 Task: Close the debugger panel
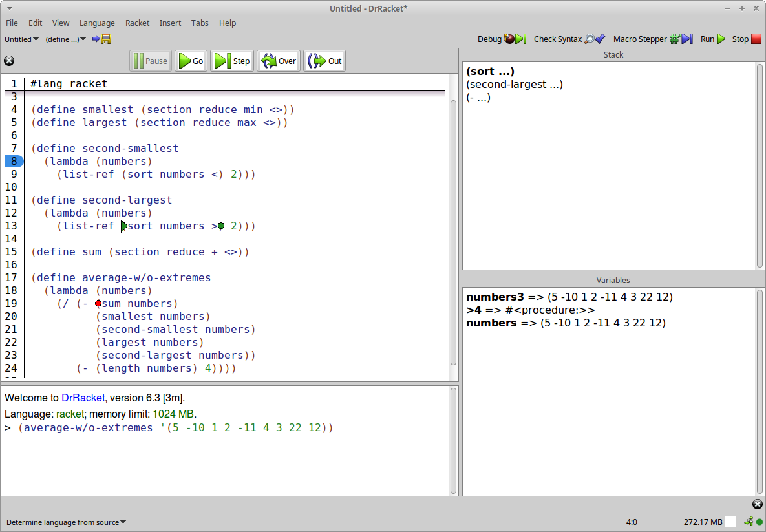click(9, 61)
